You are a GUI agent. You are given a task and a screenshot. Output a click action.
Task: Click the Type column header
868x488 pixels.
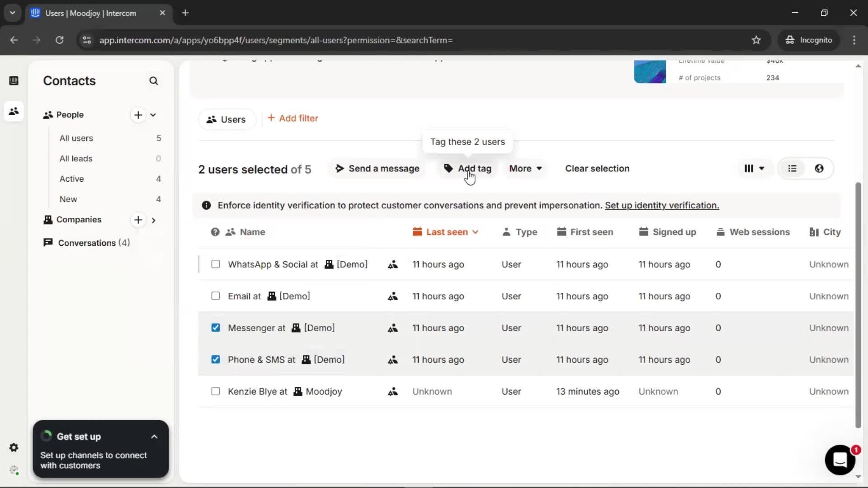tap(520, 232)
